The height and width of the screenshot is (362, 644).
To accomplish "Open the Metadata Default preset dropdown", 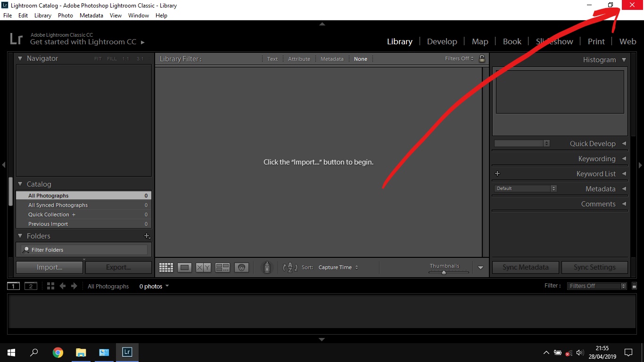I will (x=526, y=189).
